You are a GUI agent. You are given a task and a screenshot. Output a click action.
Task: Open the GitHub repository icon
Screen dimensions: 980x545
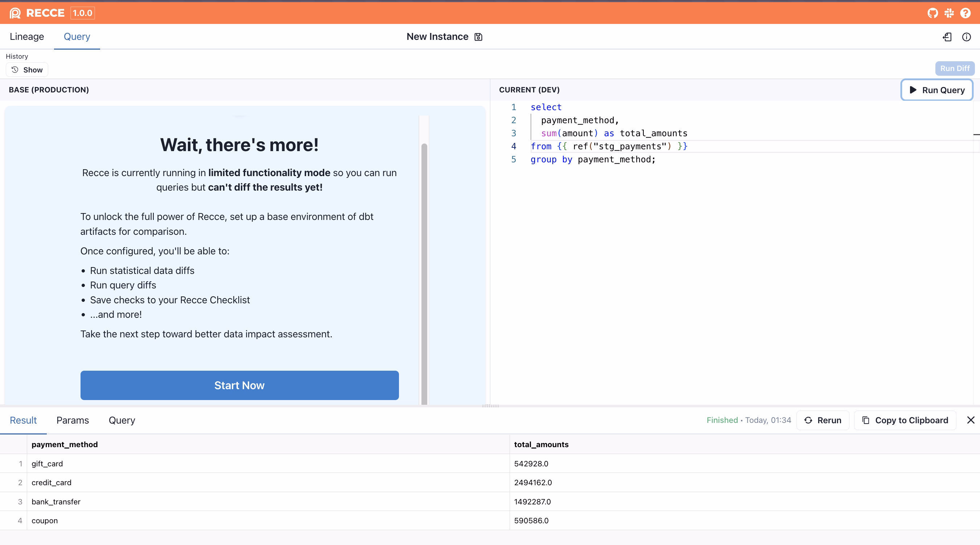pyautogui.click(x=932, y=13)
